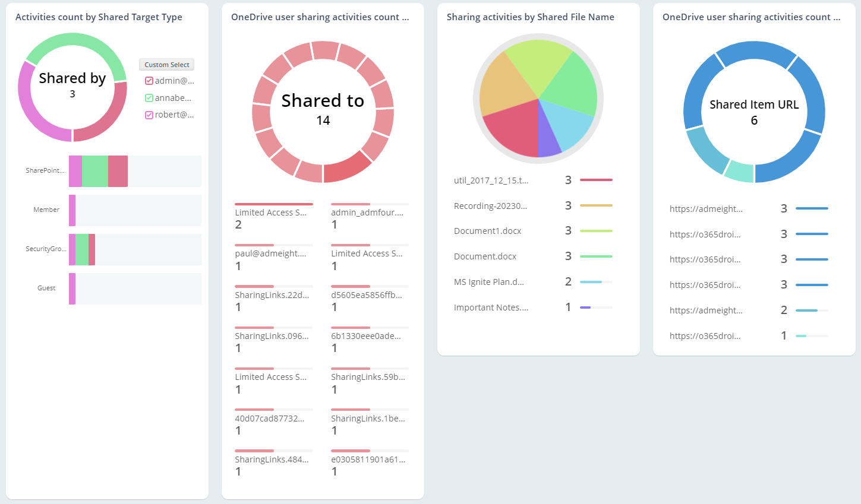Click the SharePoint bar in target type chart

(x=98, y=171)
